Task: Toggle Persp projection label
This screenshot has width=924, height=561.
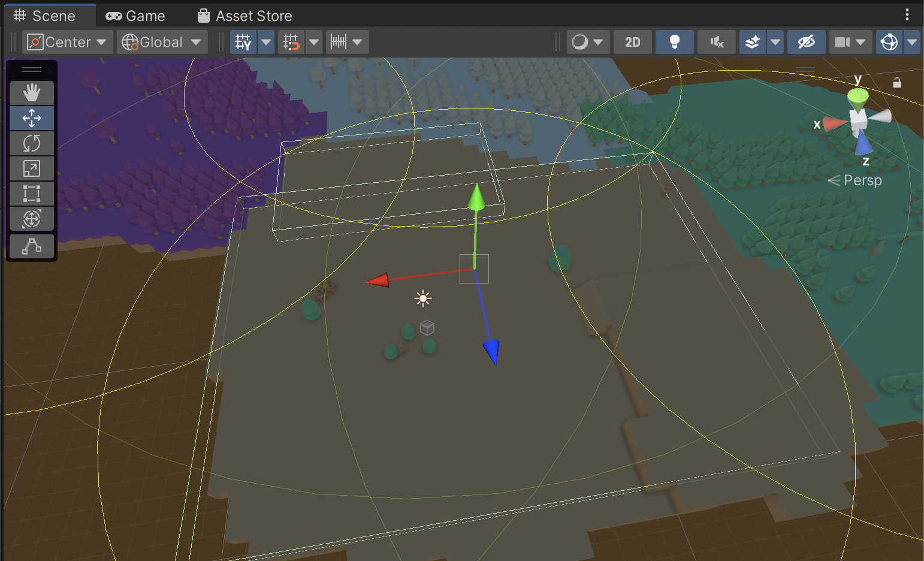Action: [856, 180]
